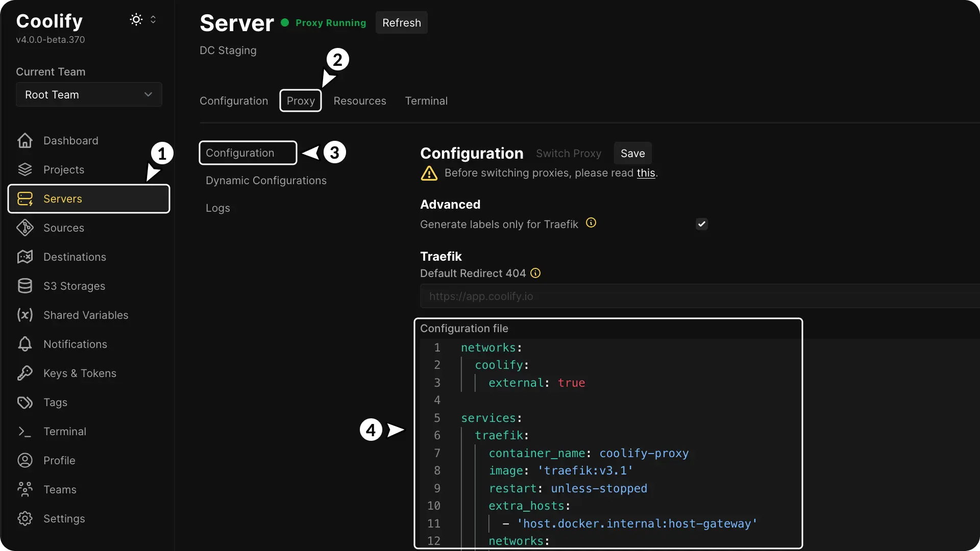Click the Dashboard house icon

[24, 140]
